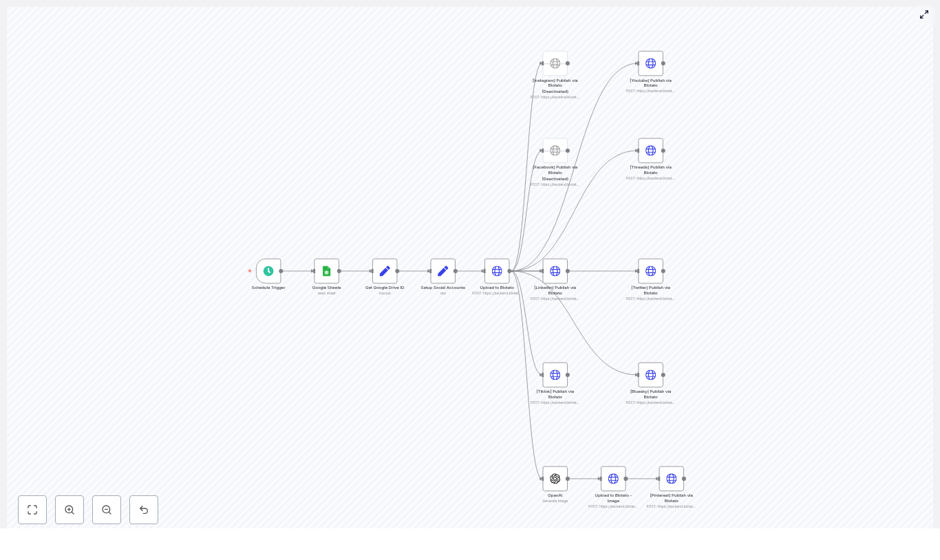940x560 pixels.
Task: Open the Google Sheets node
Action: [x=326, y=271]
